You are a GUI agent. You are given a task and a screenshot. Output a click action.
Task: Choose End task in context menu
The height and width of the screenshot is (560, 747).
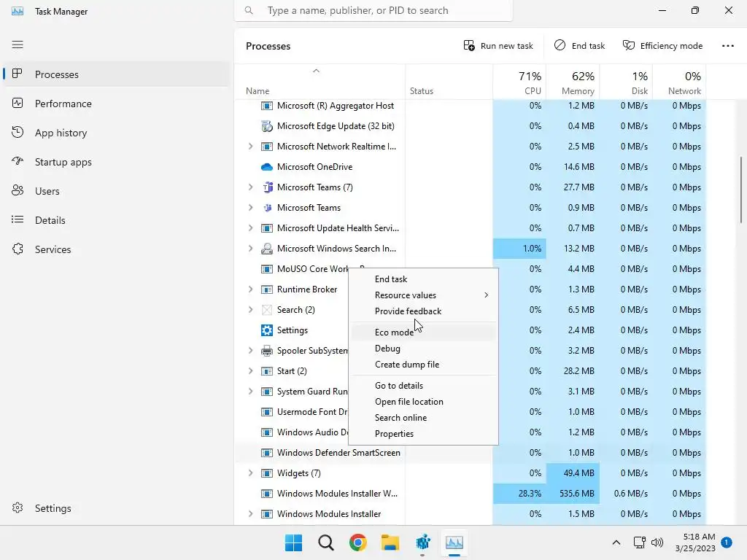(423, 279)
